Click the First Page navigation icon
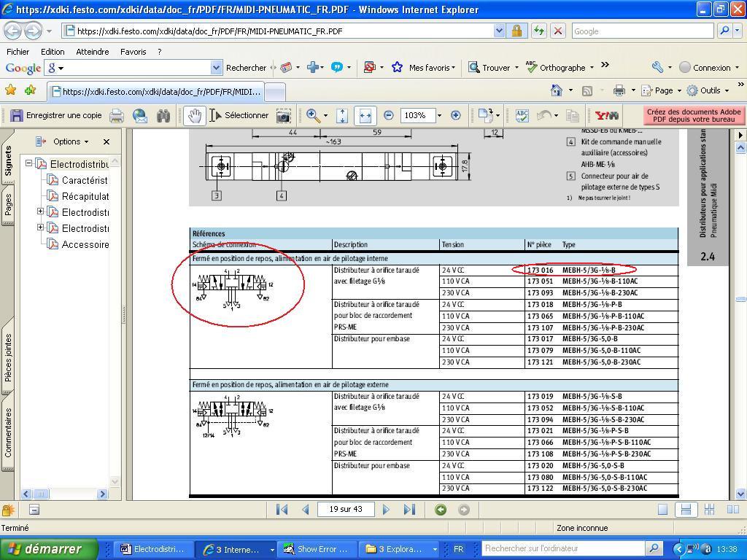747x560 pixels. pyautogui.click(x=282, y=510)
